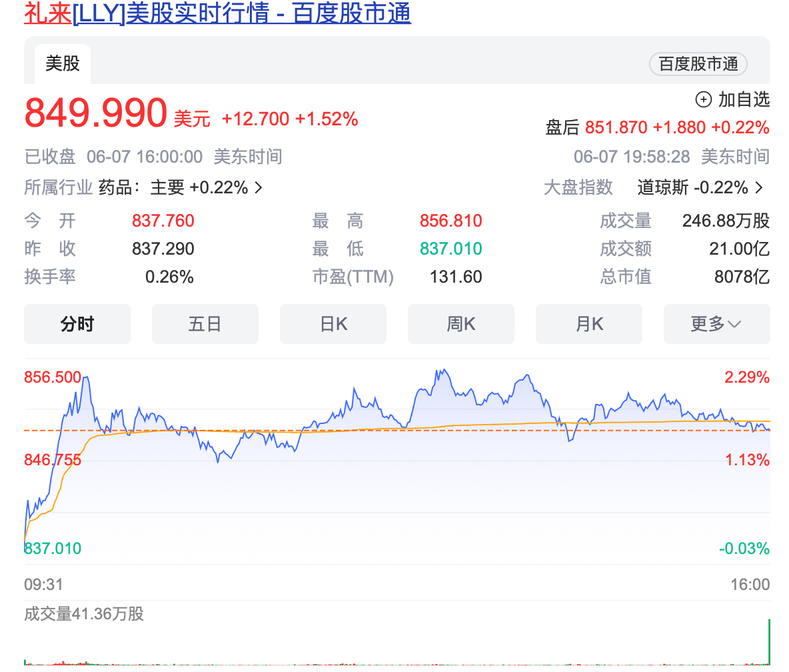
Task: Expand the industry chevron after +0.22%
Action: click(259, 188)
